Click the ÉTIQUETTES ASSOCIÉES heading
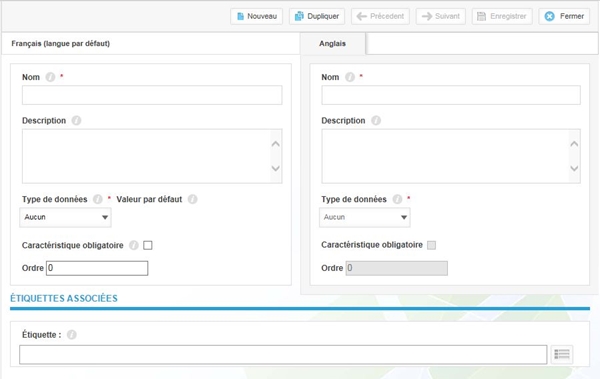The image size is (600, 379). [x=64, y=298]
